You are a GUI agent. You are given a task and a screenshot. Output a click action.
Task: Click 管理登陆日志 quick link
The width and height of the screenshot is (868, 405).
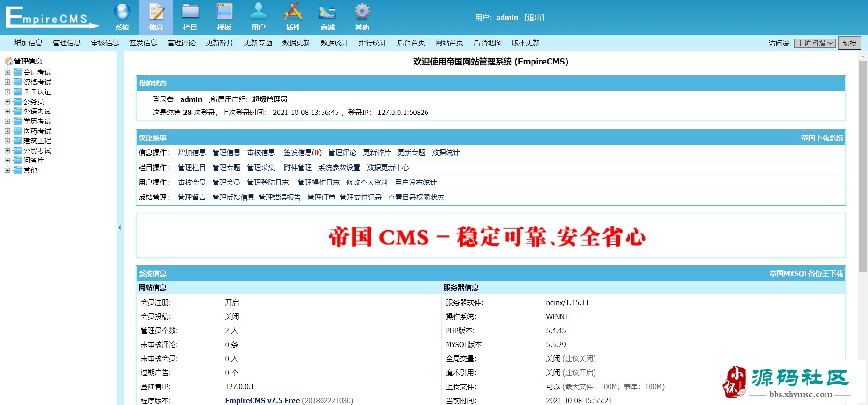(x=268, y=183)
